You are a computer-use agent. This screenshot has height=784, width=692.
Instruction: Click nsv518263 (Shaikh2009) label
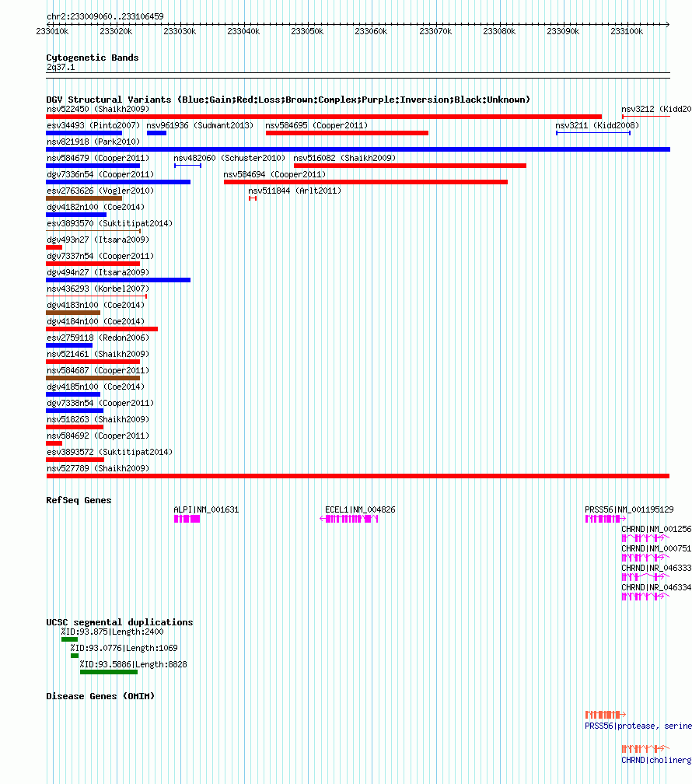click(98, 419)
